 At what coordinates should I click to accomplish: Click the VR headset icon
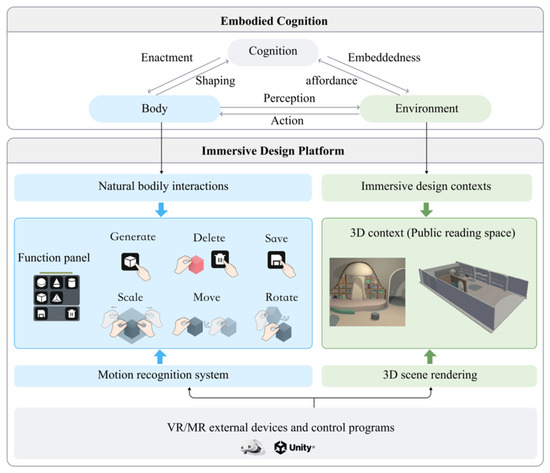pyautogui.click(x=253, y=447)
